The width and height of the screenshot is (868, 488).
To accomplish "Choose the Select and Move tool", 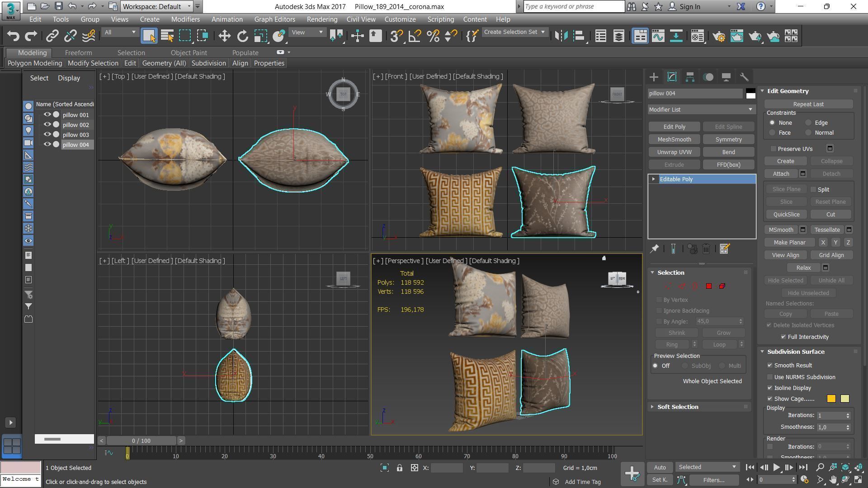I will click(x=224, y=36).
